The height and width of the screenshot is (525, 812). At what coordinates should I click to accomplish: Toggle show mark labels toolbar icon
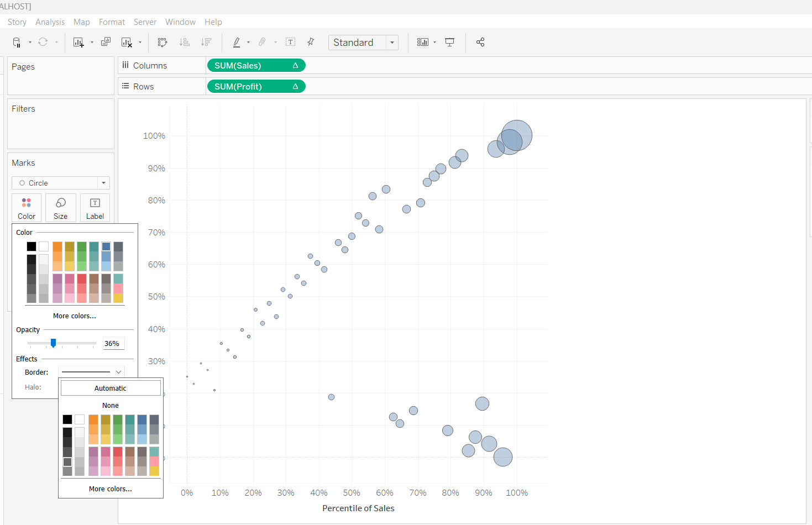click(x=290, y=42)
